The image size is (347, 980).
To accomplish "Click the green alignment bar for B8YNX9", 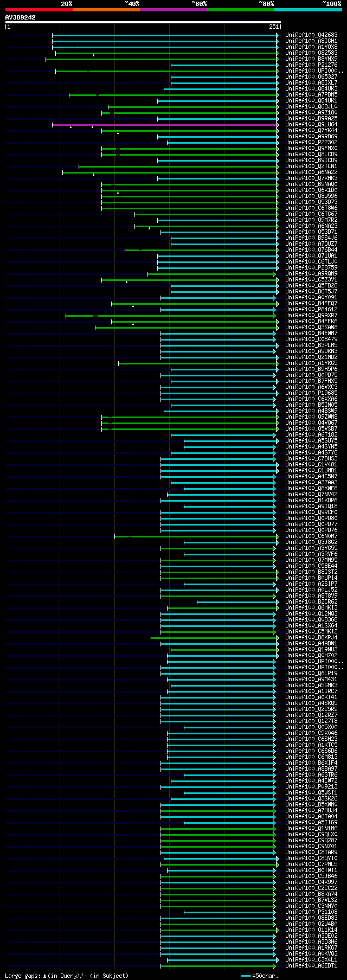I will [162, 59].
